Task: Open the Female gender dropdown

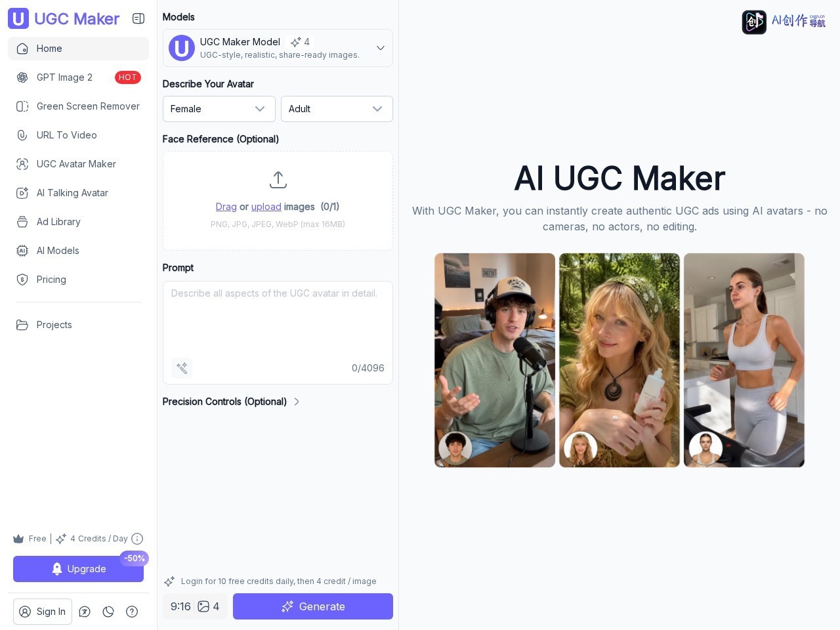Action: pos(219,109)
